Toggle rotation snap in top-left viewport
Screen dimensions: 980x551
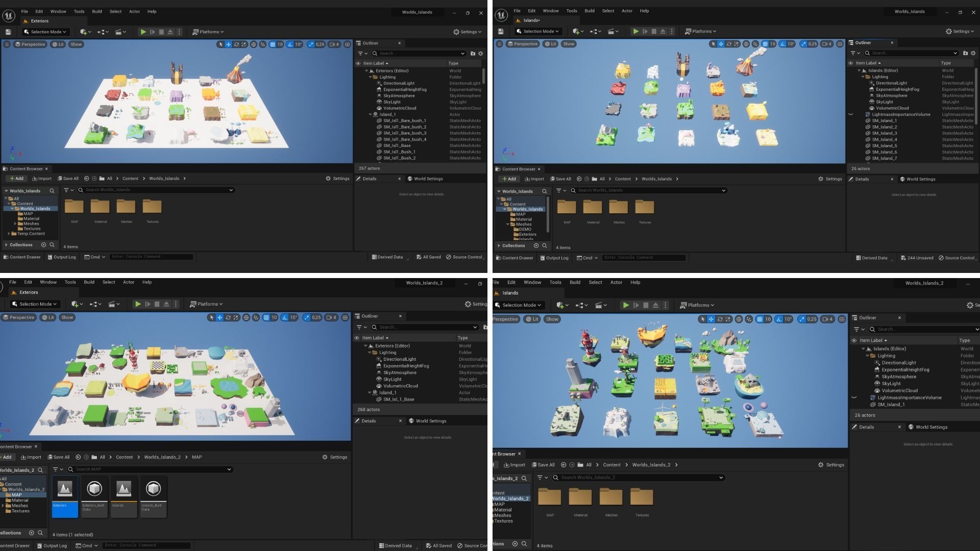(290, 44)
